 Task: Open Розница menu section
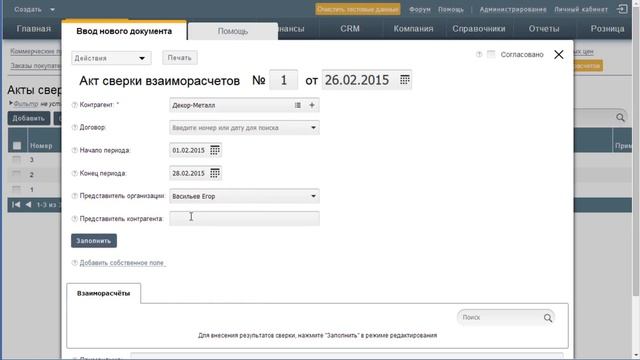(607, 29)
